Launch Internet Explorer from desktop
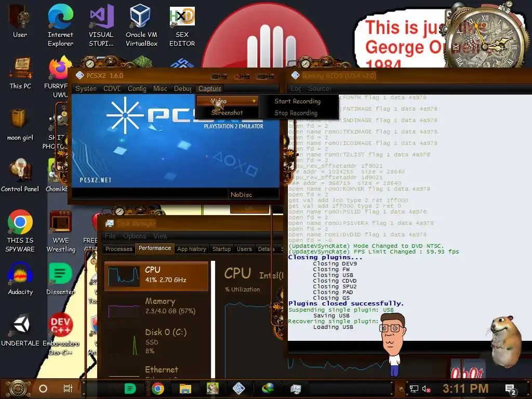 coord(60,25)
